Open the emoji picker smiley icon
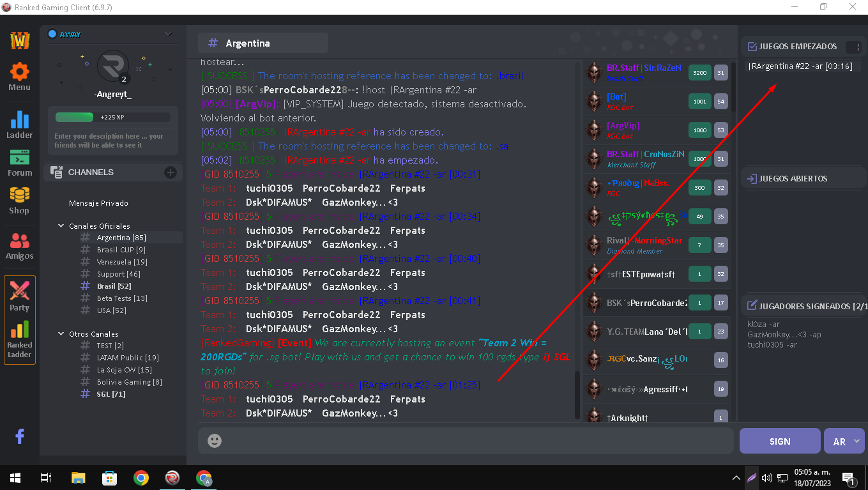Viewport: 868px width, 490px height. tap(215, 441)
